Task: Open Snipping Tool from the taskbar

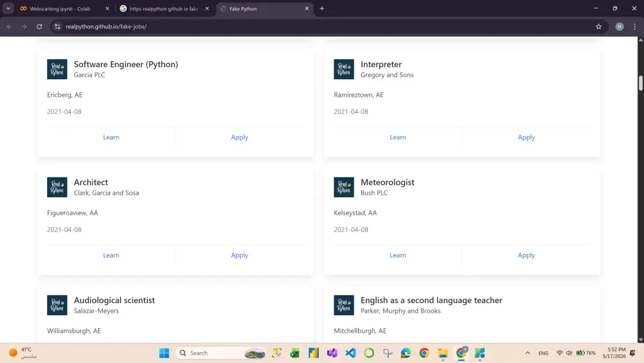Action: tap(388, 353)
